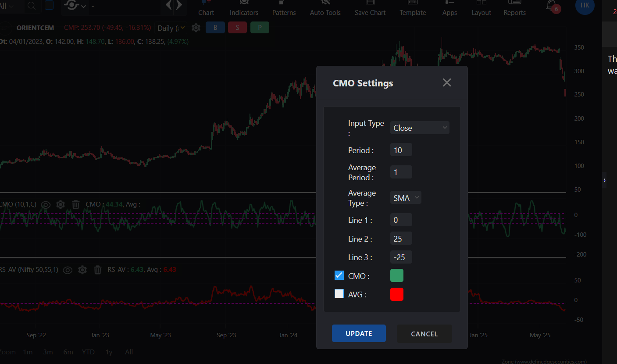This screenshot has width=617, height=364.
Task: Open the Input Type dropdown
Action: 420,128
